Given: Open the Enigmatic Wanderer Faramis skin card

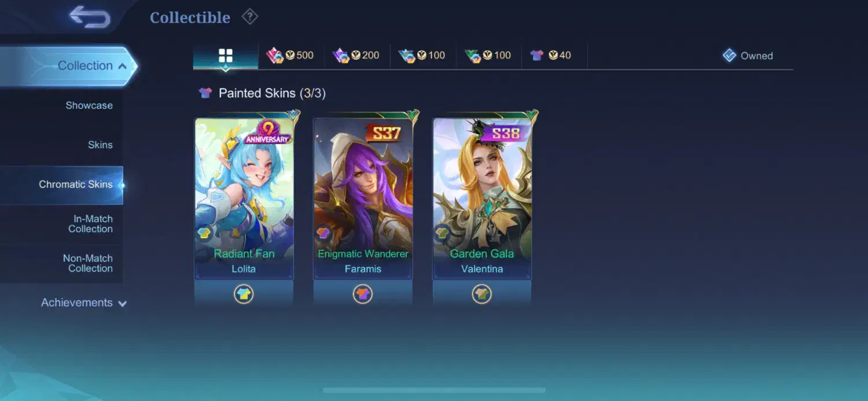Looking at the screenshot, I should [x=363, y=198].
